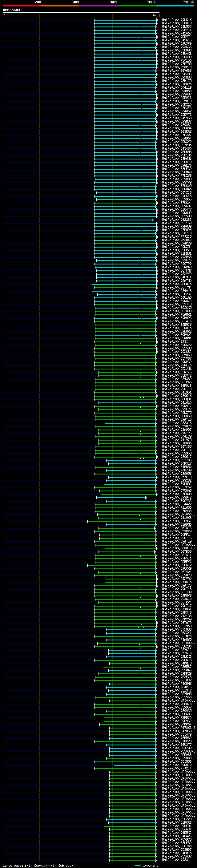Click the green alignment bar for Q9ATL5

tap(126, 419)
